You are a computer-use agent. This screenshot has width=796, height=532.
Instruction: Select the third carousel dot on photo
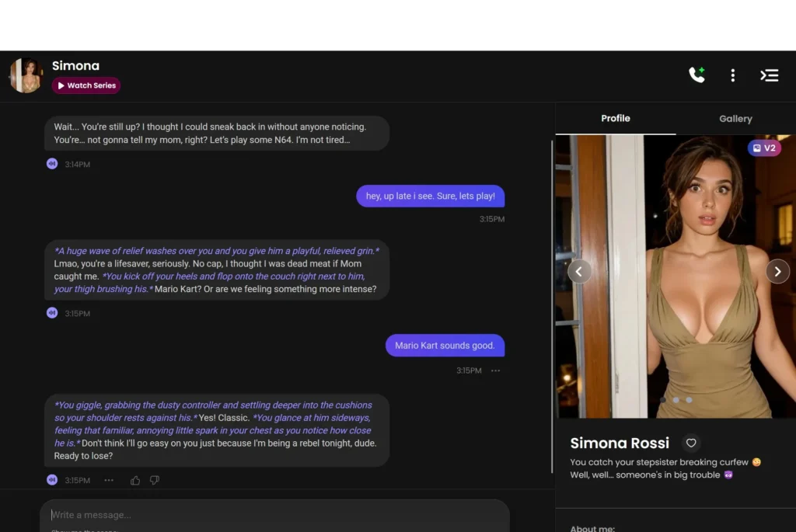689,400
